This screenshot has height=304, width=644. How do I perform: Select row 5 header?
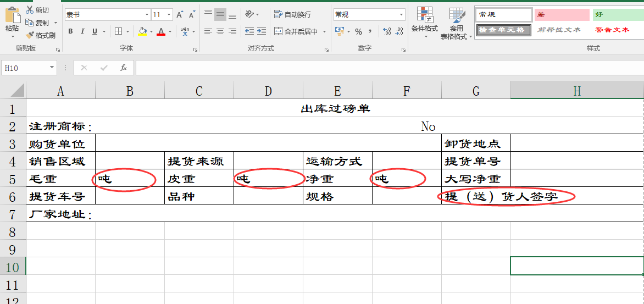(x=12, y=179)
